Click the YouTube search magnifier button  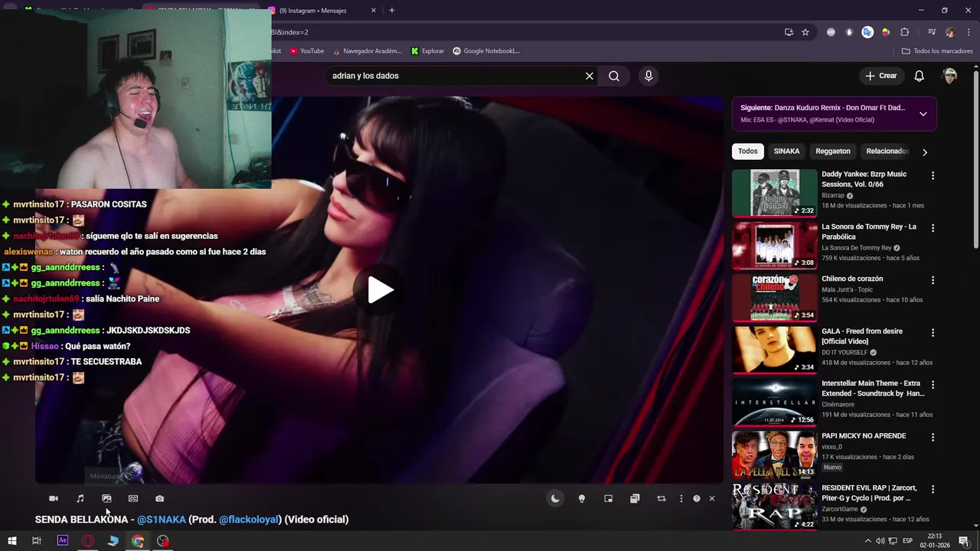[x=614, y=76]
